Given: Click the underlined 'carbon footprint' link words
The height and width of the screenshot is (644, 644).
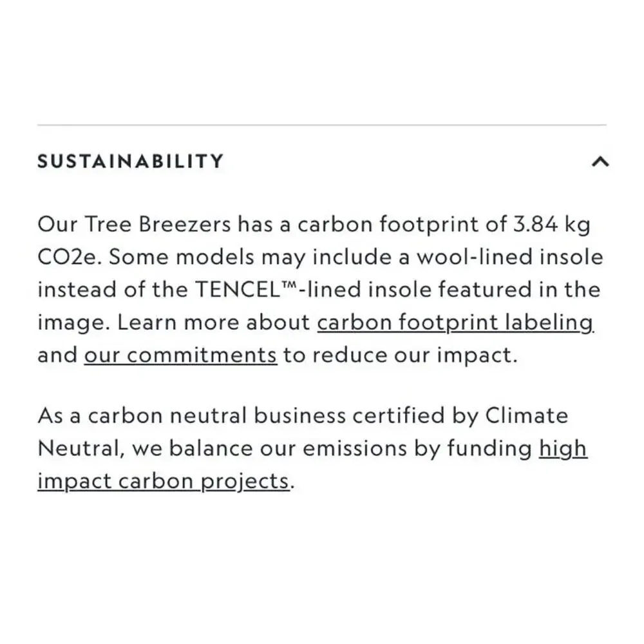Looking at the screenshot, I should [408, 323].
